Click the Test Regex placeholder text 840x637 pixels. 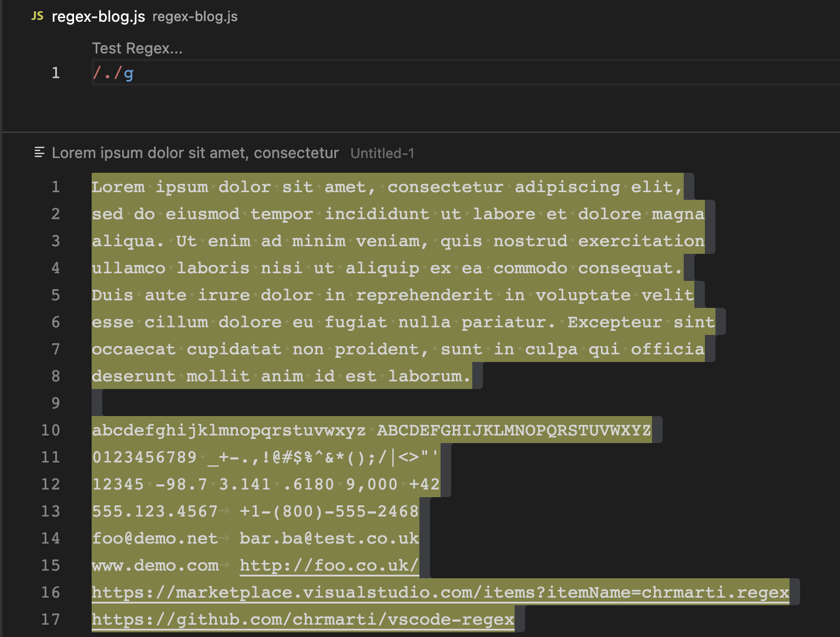tap(137, 48)
